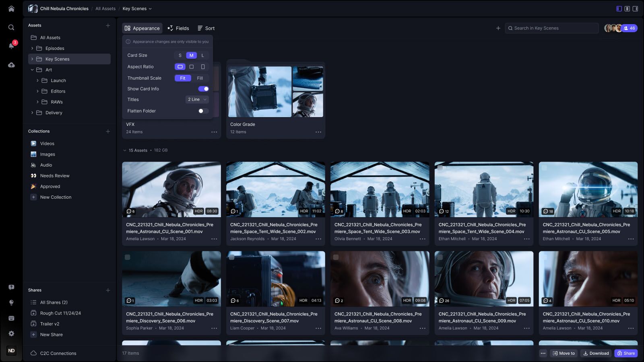Open the Color Grade folder thumbnail
This screenshot has width=644, height=362.
point(275,92)
